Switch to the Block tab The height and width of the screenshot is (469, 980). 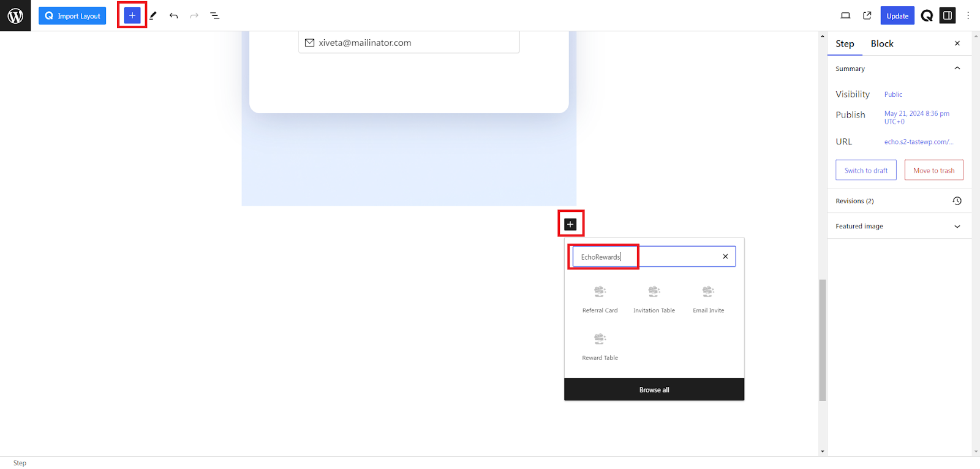[x=881, y=43]
